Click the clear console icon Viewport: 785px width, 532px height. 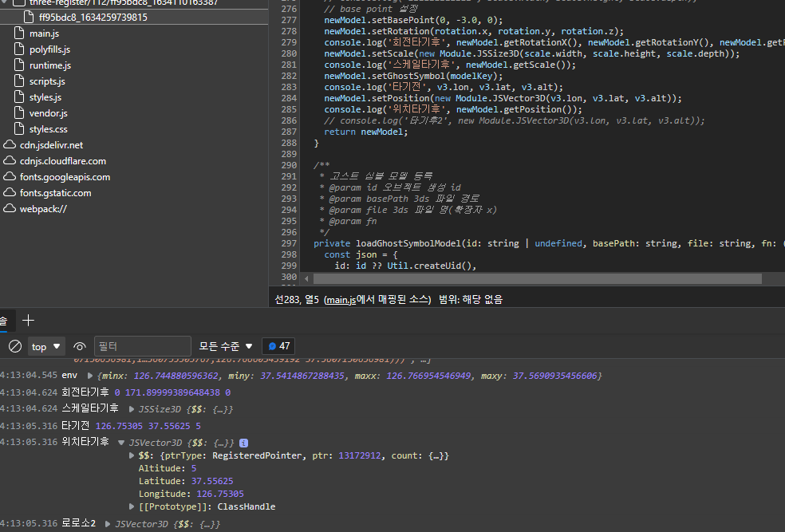[x=14, y=346]
